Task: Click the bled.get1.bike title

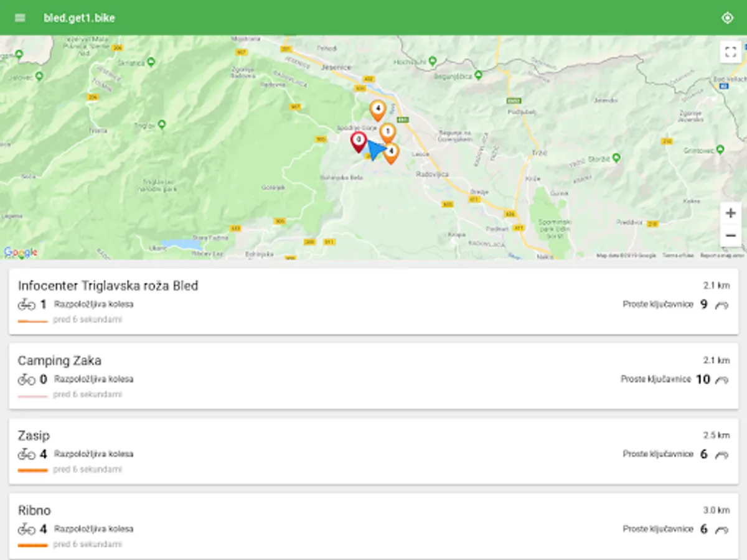Action: [79, 17]
